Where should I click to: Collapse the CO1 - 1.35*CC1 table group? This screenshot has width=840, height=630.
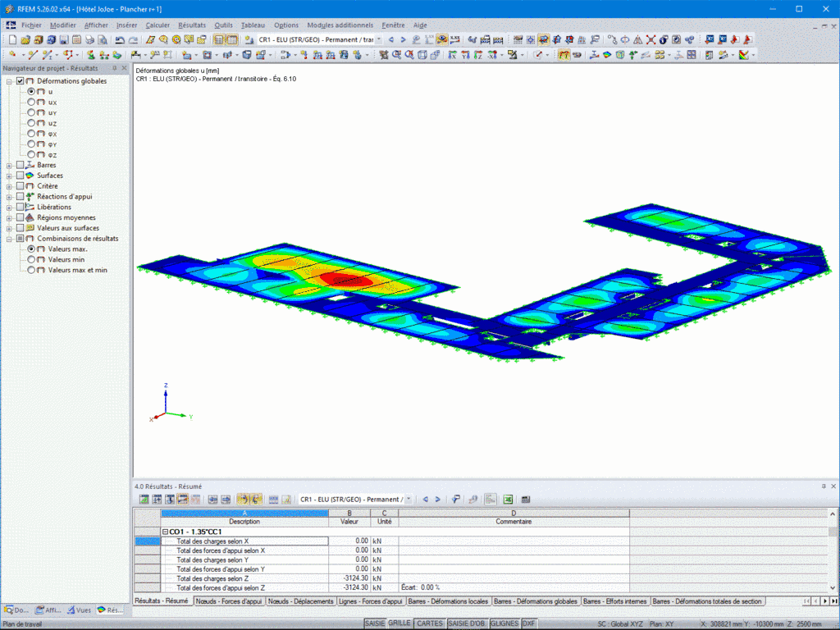tap(166, 532)
